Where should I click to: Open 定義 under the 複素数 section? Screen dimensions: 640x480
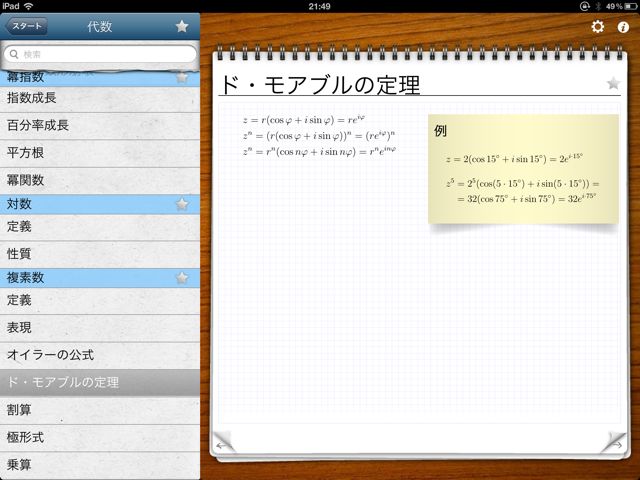pyautogui.click(x=100, y=301)
